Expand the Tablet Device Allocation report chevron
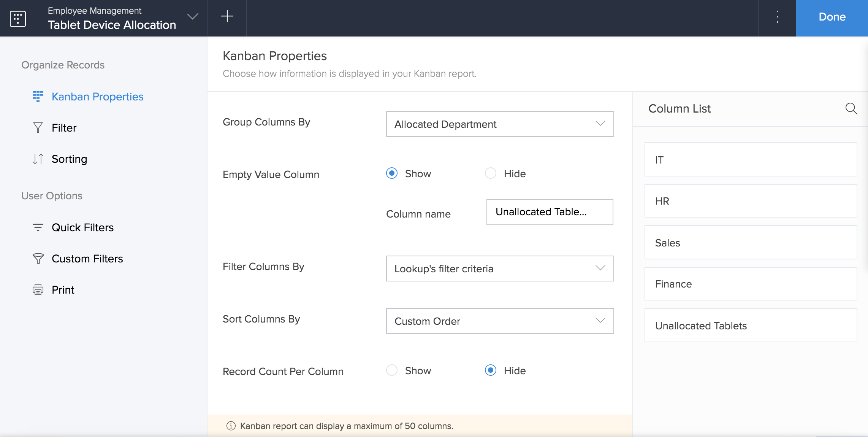The image size is (868, 437). (193, 17)
